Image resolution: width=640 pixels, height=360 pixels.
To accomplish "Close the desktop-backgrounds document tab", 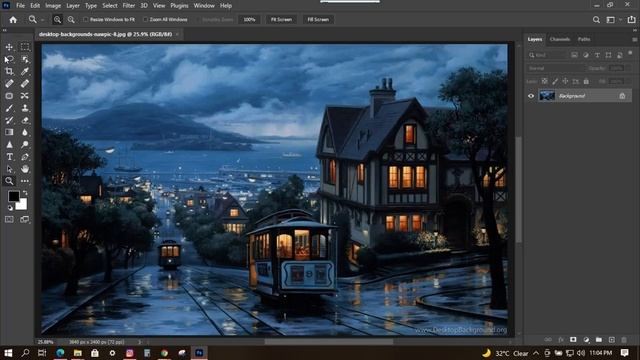I will [x=177, y=34].
